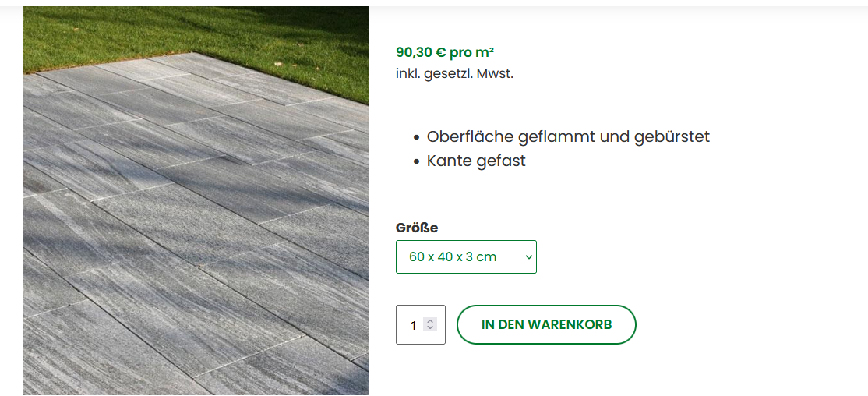Click the inkl. gesetzl. Mwst. note
868x396 pixels.
point(454,73)
